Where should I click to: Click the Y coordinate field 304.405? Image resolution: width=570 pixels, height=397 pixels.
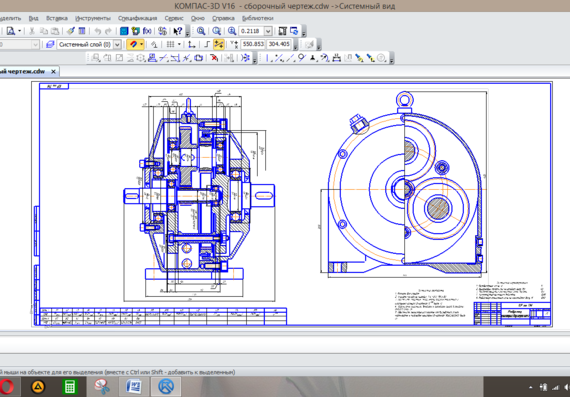[279, 44]
